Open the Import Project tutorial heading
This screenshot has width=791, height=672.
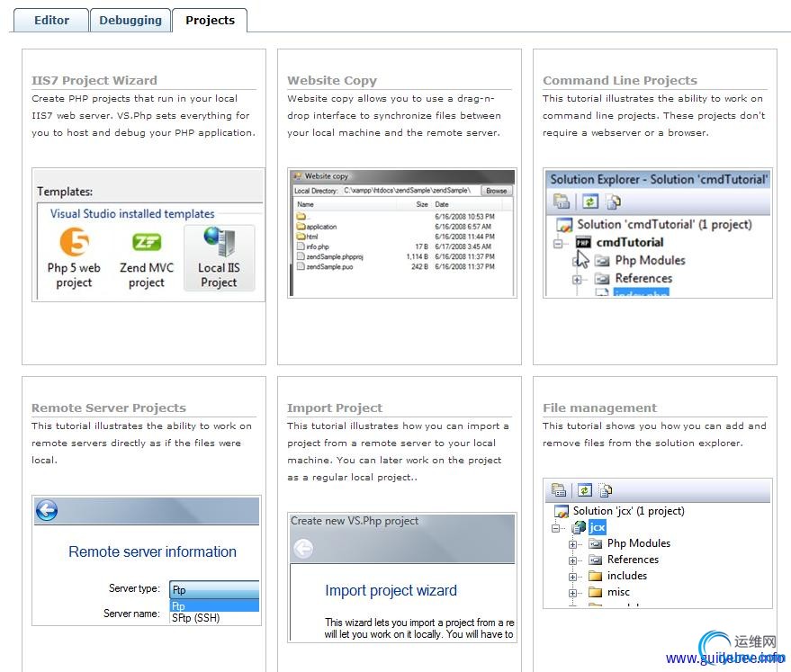(x=335, y=408)
